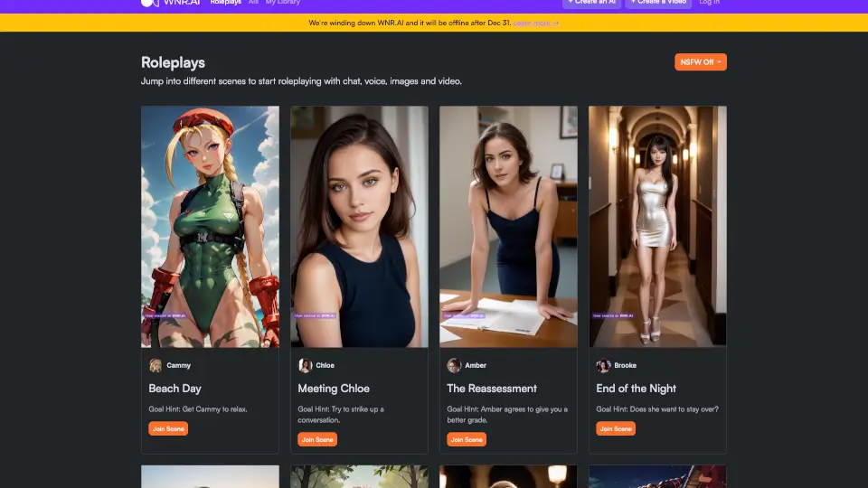Open the Meeting Chloe card image
This screenshot has height=488, width=868.
tap(359, 226)
